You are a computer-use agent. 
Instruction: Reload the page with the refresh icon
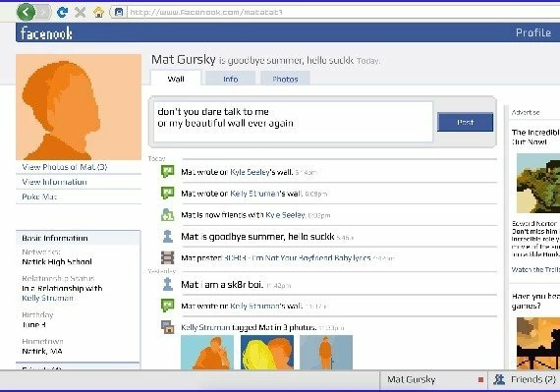click(x=62, y=13)
